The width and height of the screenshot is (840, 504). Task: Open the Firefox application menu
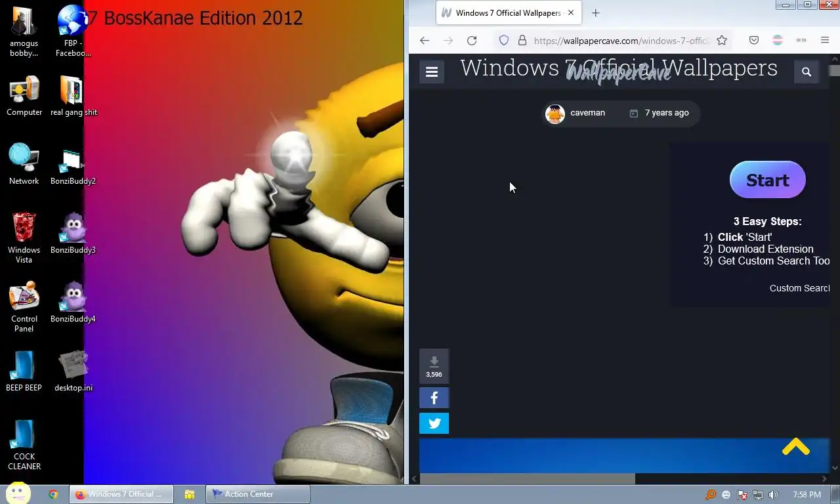825,41
